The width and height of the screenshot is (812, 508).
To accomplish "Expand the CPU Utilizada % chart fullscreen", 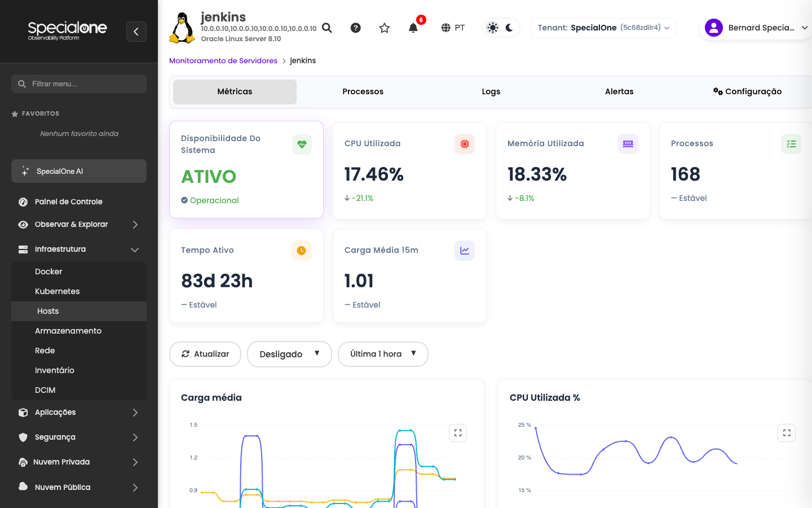I will [787, 433].
